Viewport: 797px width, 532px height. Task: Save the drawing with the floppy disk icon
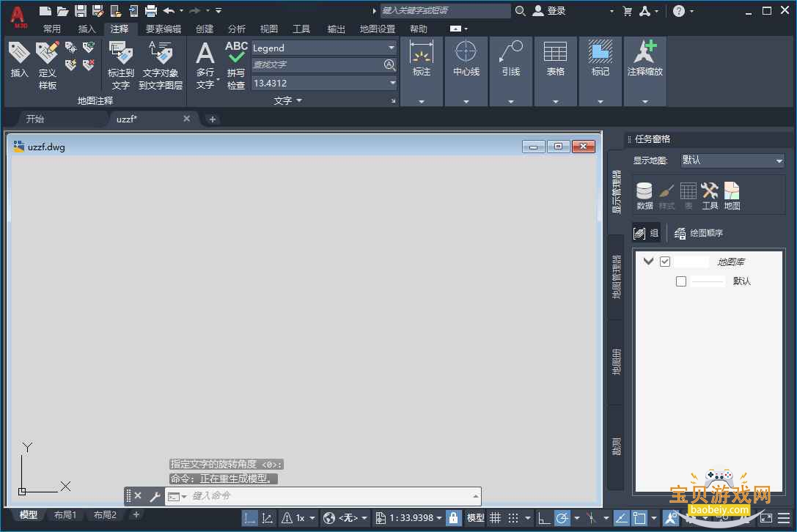pyautogui.click(x=81, y=11)
